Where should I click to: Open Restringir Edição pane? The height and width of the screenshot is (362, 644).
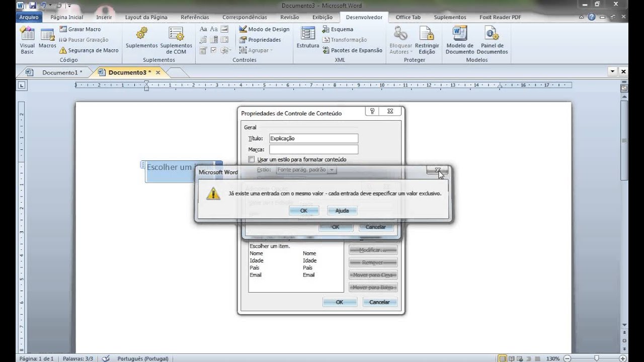click(427, 40)
